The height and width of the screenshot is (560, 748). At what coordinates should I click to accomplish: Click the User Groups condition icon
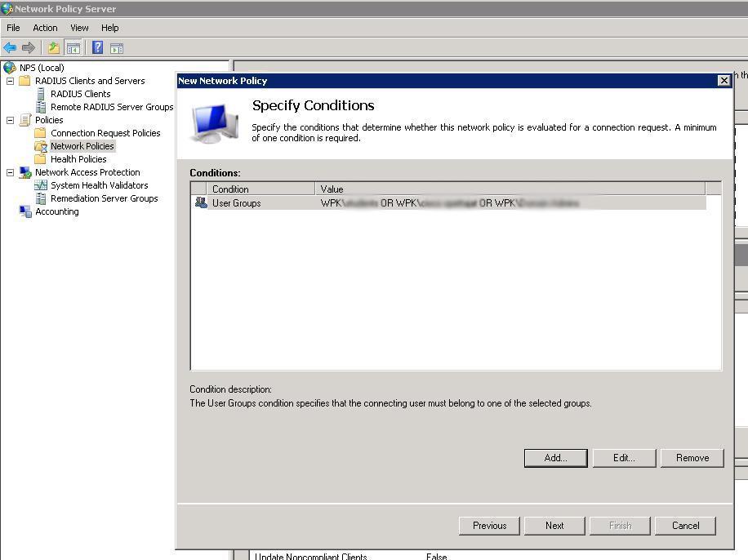201,202
